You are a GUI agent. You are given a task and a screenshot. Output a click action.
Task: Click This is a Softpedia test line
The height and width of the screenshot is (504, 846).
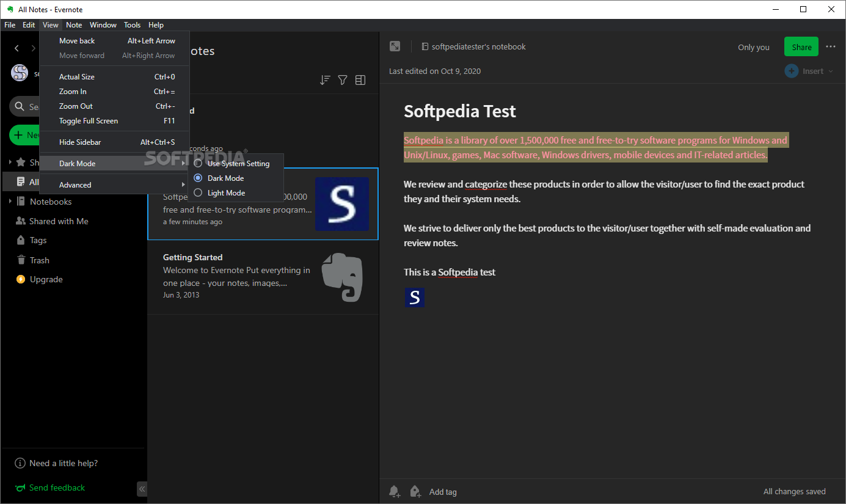click(450, 272)
